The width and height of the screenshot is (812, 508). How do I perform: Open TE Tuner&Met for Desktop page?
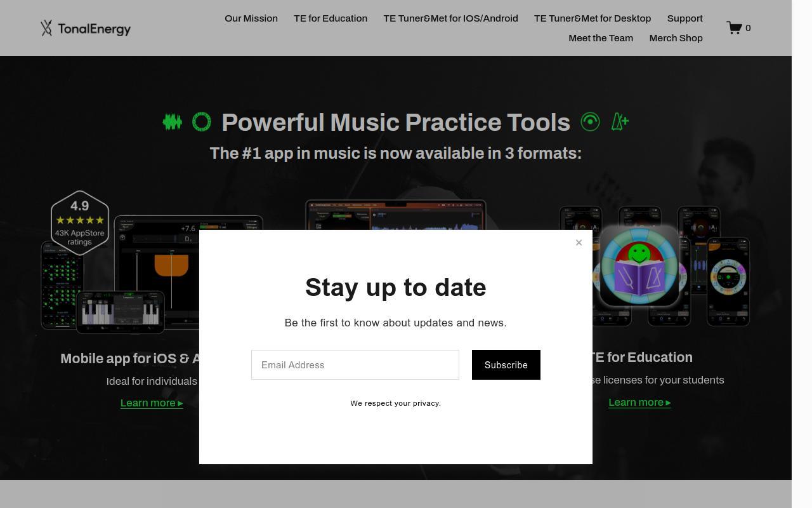(593, 18)
